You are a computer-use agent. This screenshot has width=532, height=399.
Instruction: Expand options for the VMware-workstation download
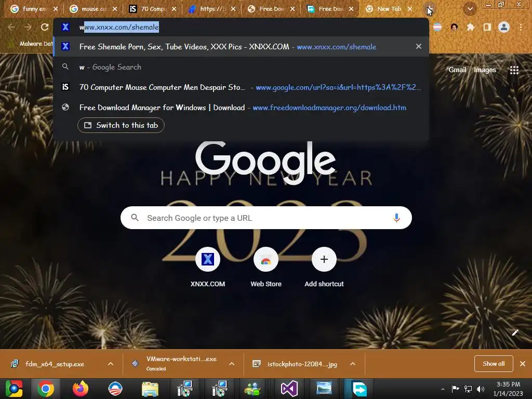[232, 364]
